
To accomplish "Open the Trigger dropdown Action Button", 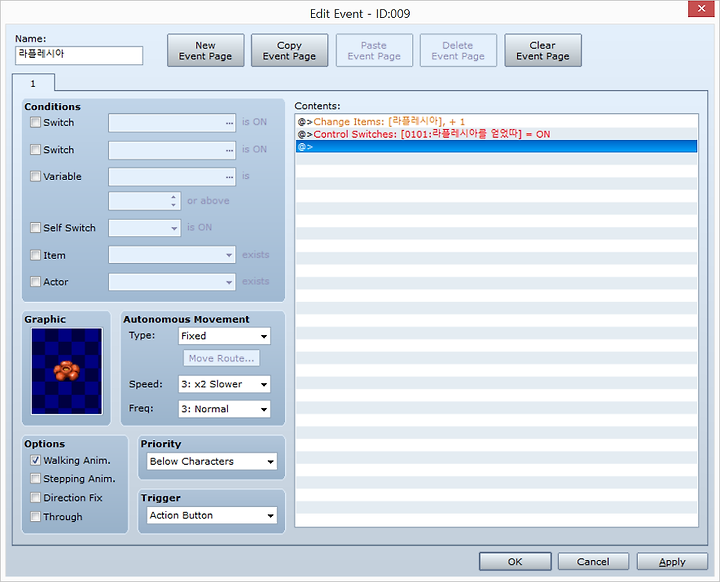I will pyautogui.click(x=212, y=515).
